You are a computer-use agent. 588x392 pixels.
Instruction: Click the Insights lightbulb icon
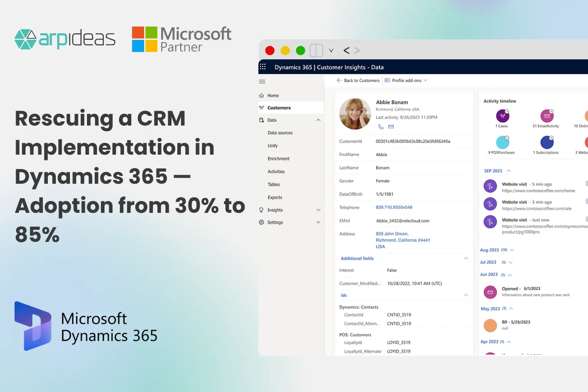pos(261,210)
